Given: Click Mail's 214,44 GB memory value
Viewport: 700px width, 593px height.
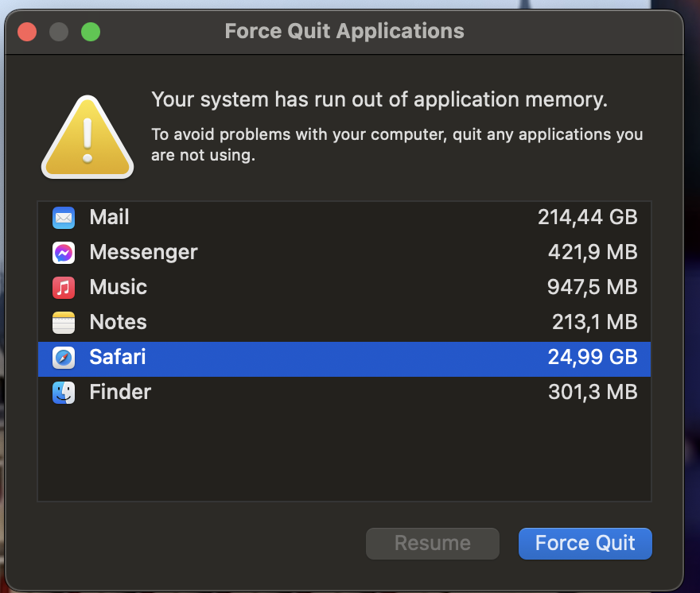Looking at the screenshot, I should click(x=587, y=217).
